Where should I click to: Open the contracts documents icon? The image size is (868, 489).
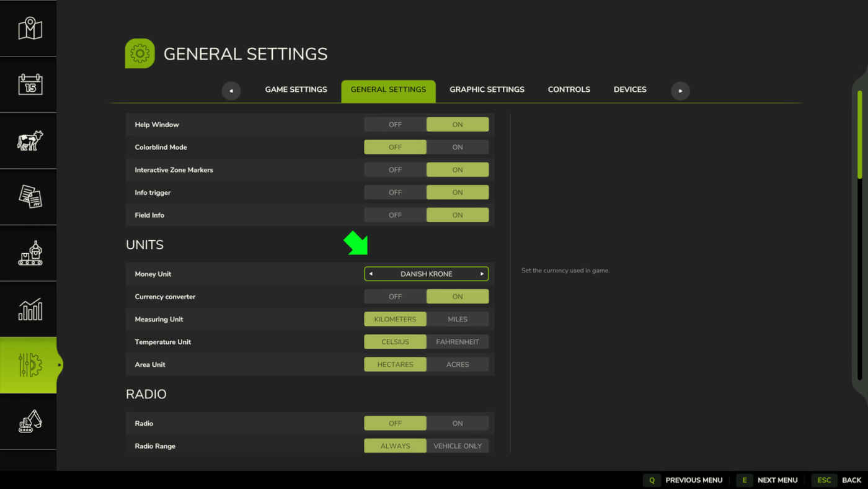click(29, 197)
